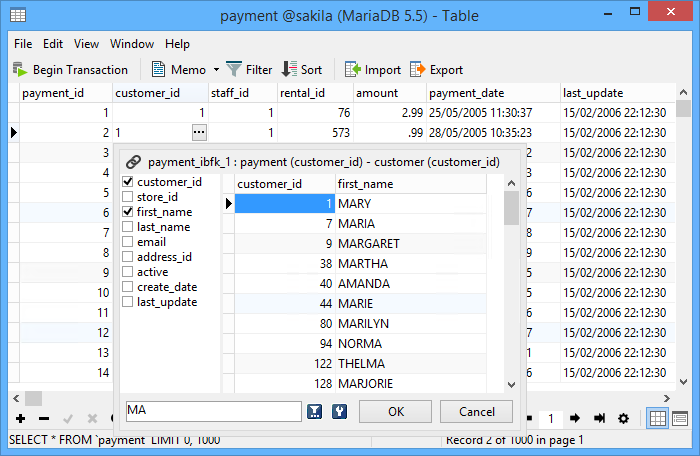Delete record with minus icon
This screenshot has height=456, width=700.
tap(44, 418)
